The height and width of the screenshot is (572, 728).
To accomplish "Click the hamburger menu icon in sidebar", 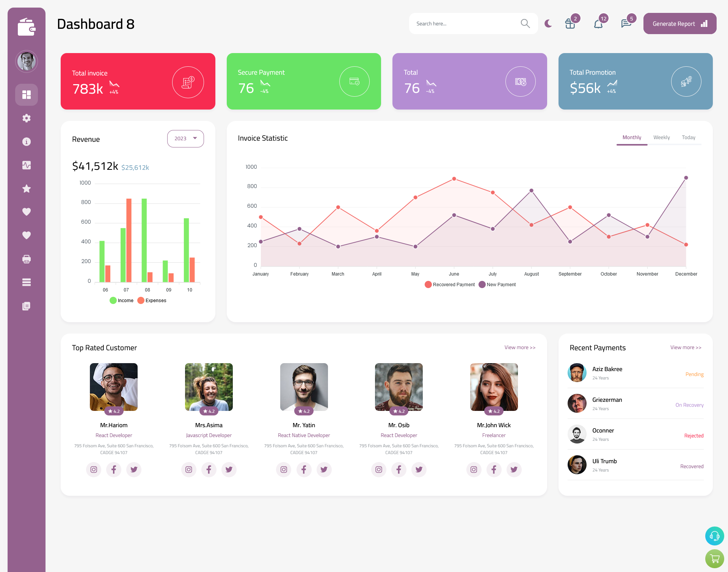I will pos(27,282).
